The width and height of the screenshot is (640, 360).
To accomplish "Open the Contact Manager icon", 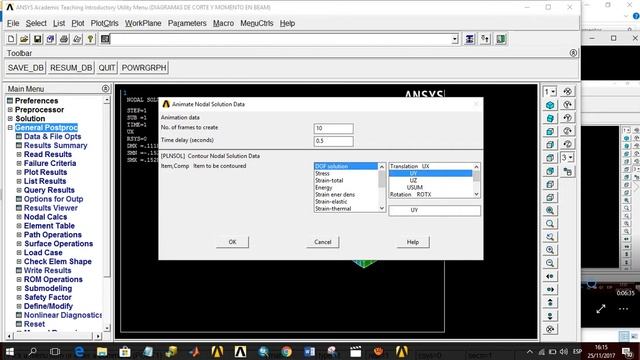I will 500,39.
